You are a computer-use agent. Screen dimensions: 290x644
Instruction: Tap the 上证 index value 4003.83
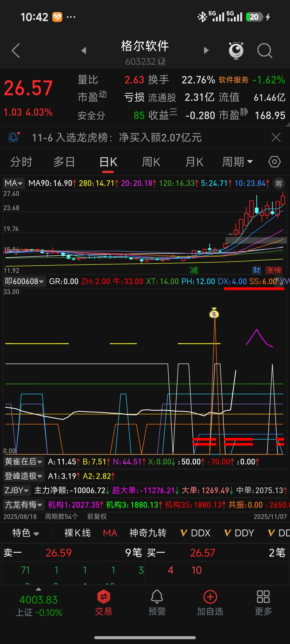pyautogui.click(x=39, y=600)
